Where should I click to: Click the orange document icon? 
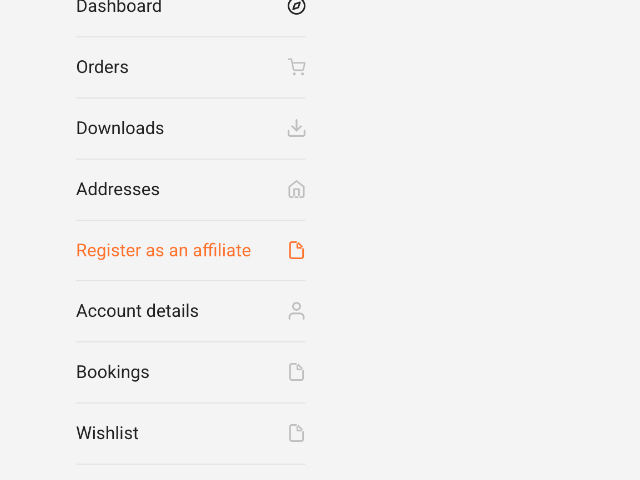296,250
